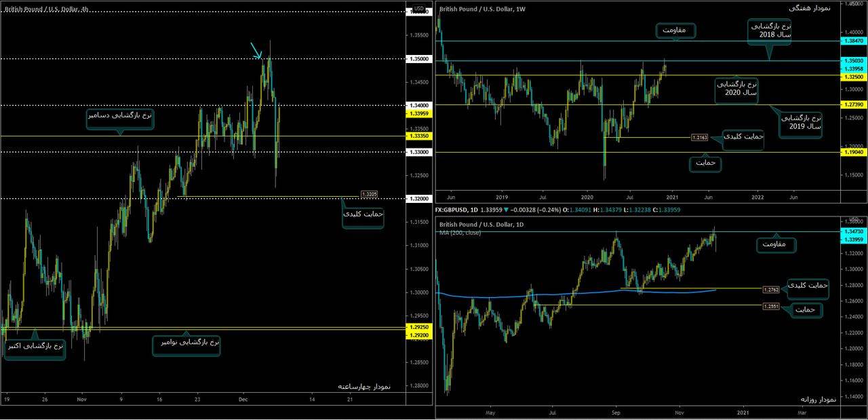Click the weekly chart title ending in 1W
This screenshot has height=420, width=868.
483,9
